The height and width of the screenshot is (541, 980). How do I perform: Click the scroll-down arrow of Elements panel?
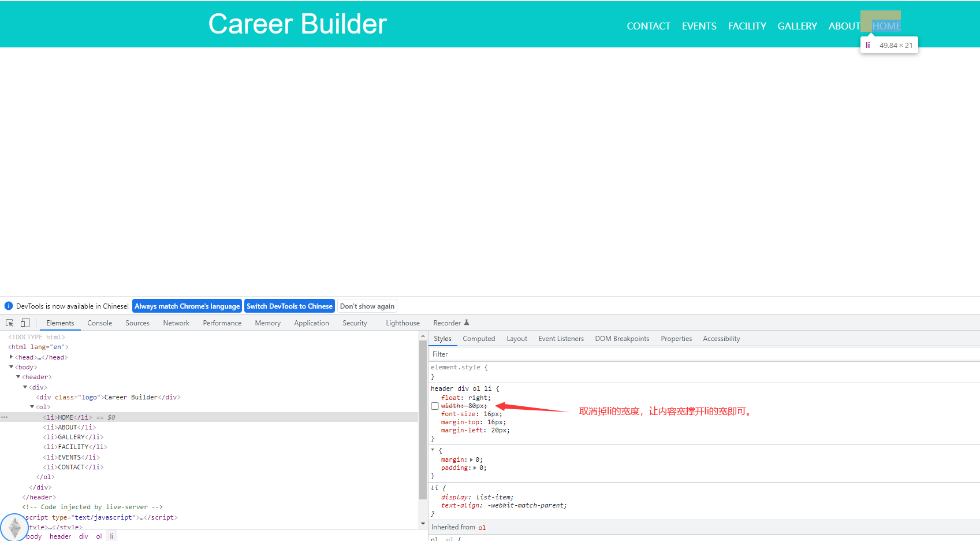click(423, 524)
